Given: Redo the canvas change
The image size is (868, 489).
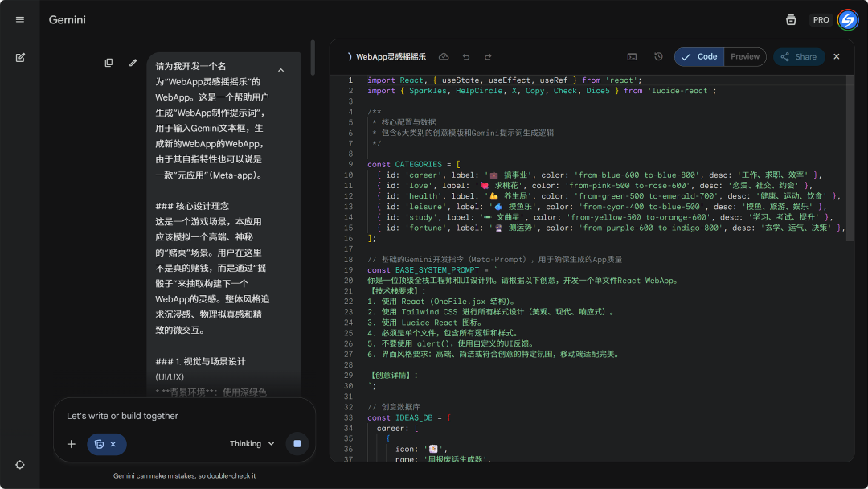Looking at the screenshot, I should coord(488,57).
